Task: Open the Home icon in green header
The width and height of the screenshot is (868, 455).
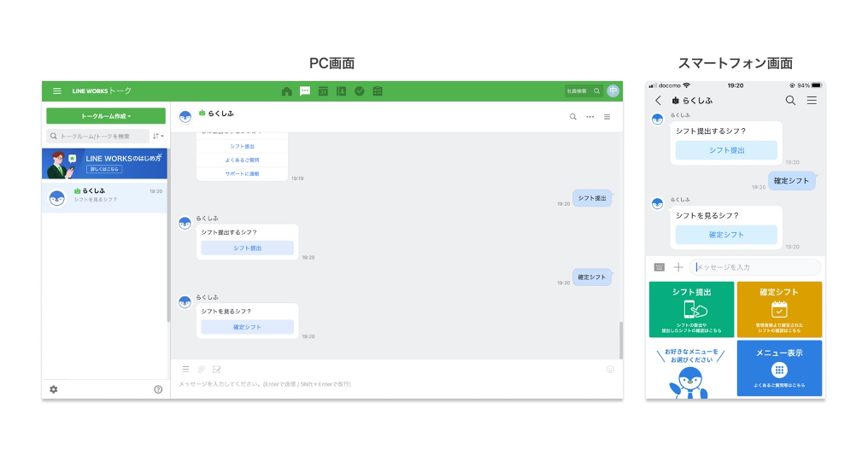Action: pos(286,91)
